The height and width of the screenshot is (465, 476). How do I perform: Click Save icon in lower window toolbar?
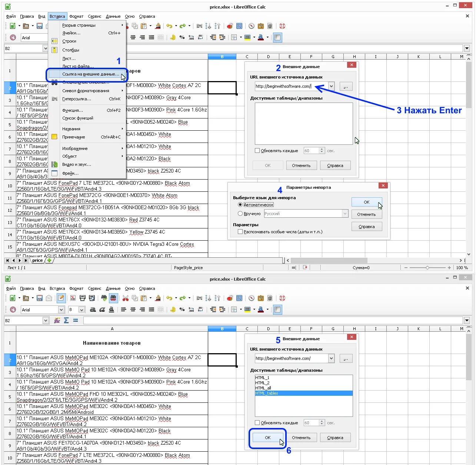tap(40, 298)
